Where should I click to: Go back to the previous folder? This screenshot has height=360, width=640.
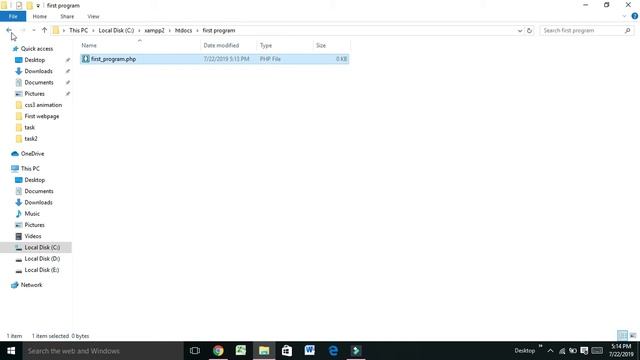coord(9,30)
